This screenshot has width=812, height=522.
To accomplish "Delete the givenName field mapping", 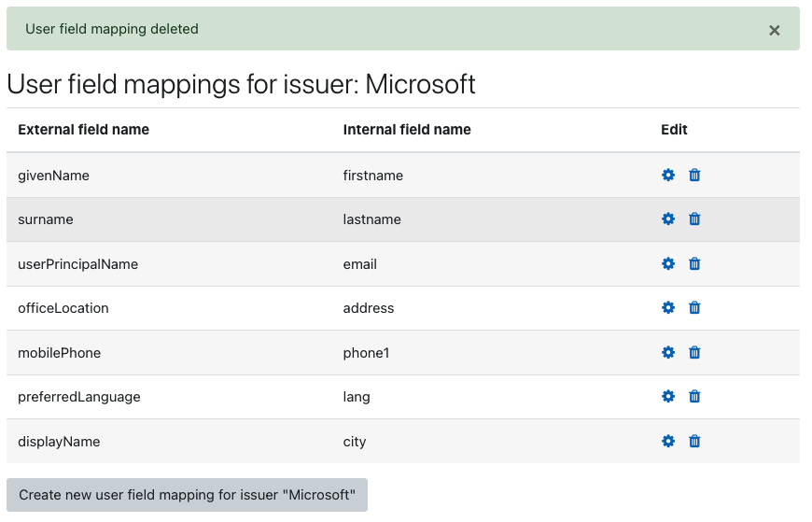I will 694,176.
